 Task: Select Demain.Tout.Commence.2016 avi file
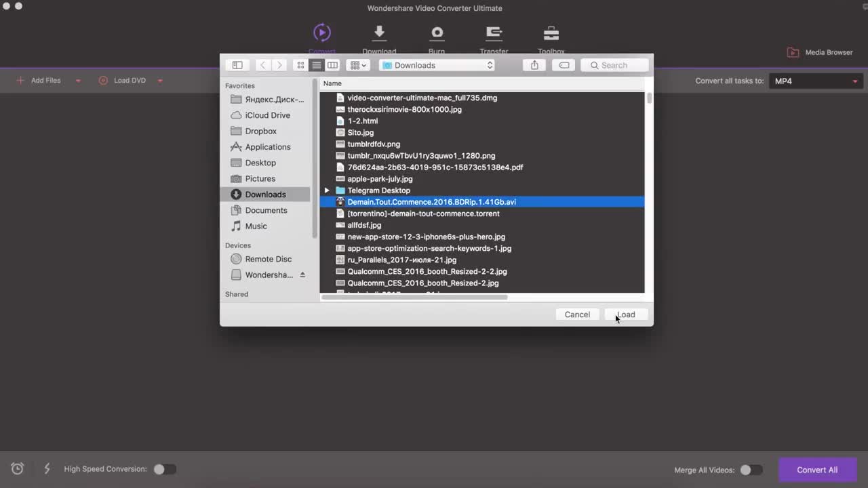[481, 202]
